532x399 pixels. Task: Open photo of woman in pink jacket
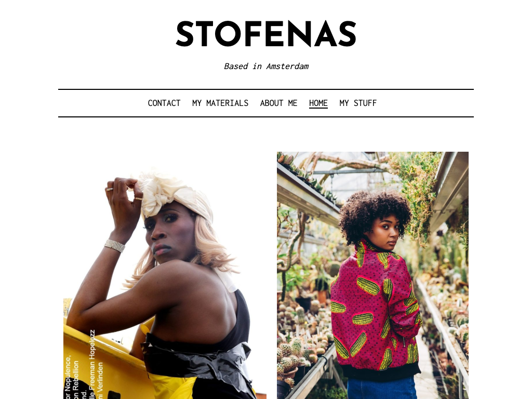[373, 275]
